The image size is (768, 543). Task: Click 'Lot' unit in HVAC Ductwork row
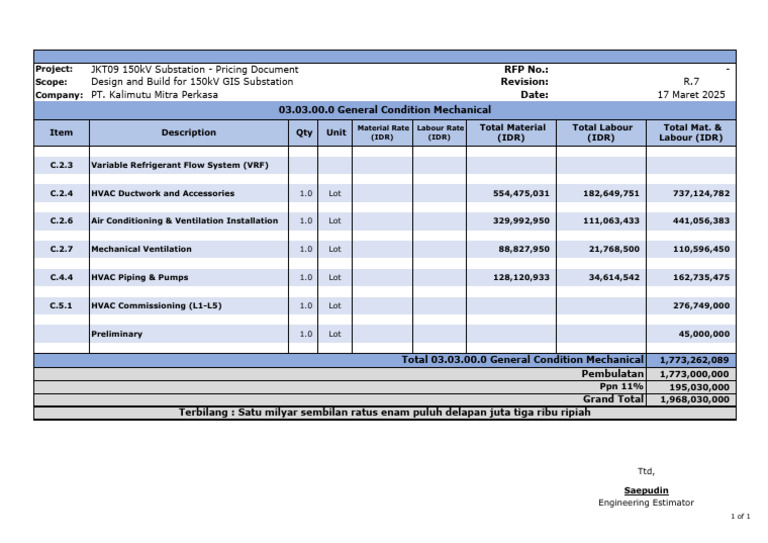coord(335,193)
